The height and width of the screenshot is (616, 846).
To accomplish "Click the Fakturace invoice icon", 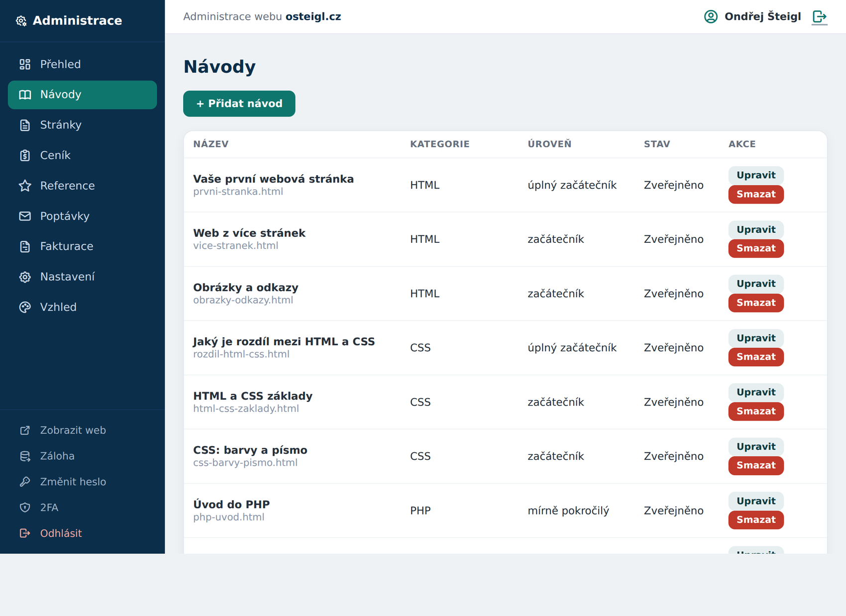I will point(25,246).
